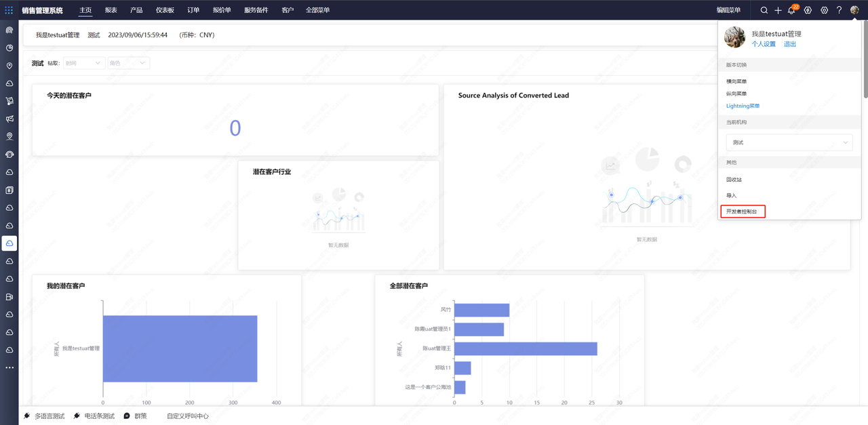Click the user avatar in top bar
Screen dimensions: 868x425
[x=854, y=10]
